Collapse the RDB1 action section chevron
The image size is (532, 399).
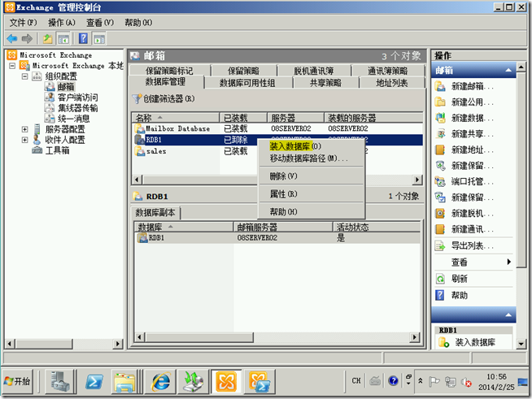tap(508, 315)
